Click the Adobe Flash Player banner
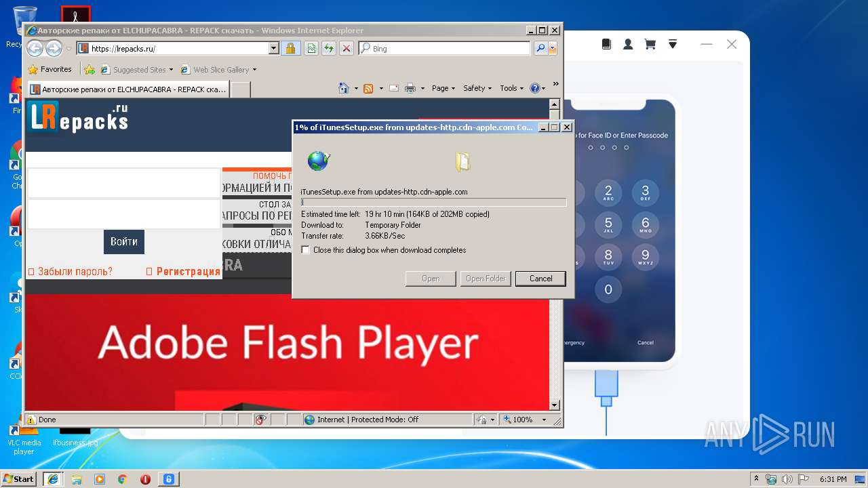This screenshot has height=488, width=868. (288, 352)
